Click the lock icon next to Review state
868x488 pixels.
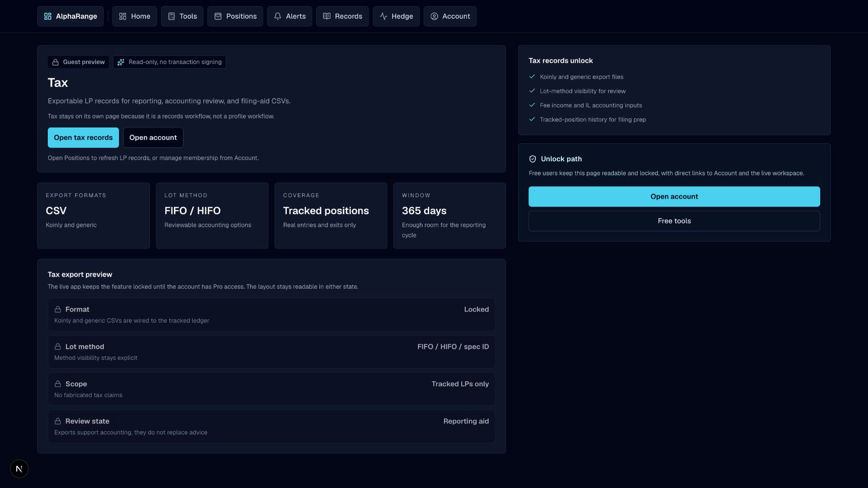pos(58,421)
